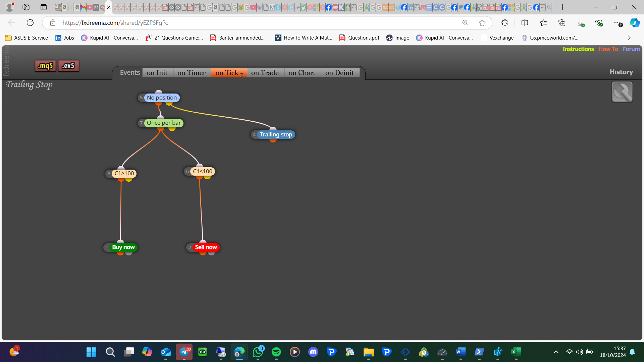Select the Sell now block
The width and height of the screenshot is (644, 362).
[206, 247]
